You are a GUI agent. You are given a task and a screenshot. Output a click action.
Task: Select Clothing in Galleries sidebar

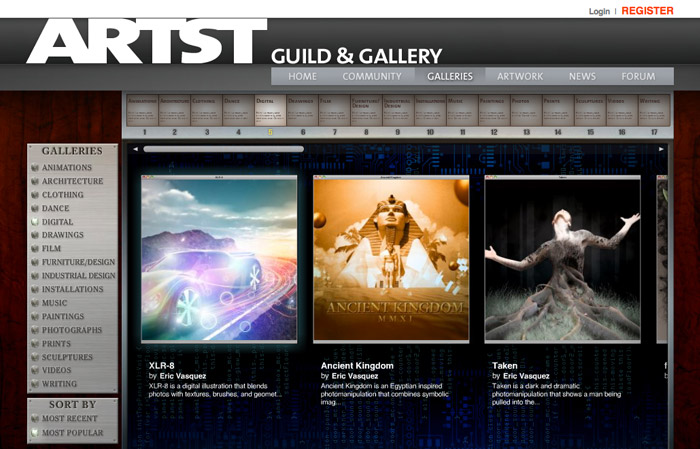tap(62, 195)
